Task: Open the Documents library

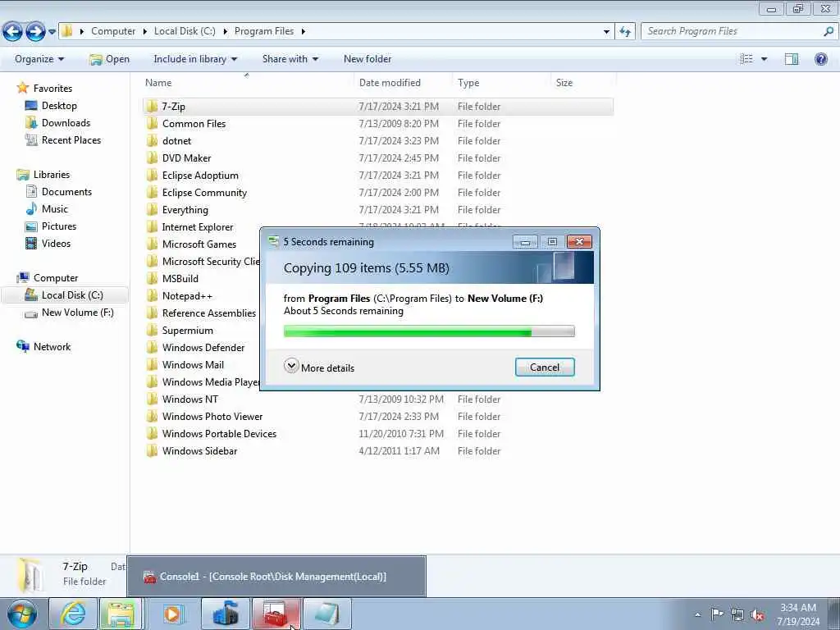Action: [66, 192]
